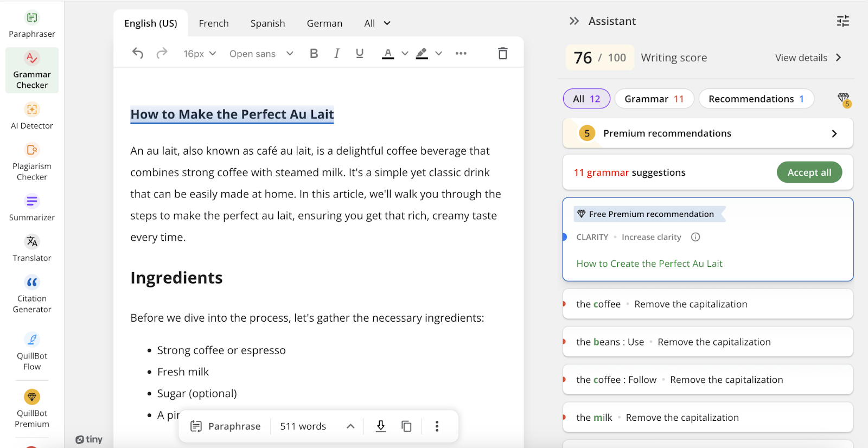Download the document with download icon
The width and height of the screenshot is (868, 448).
pos(381,426)
